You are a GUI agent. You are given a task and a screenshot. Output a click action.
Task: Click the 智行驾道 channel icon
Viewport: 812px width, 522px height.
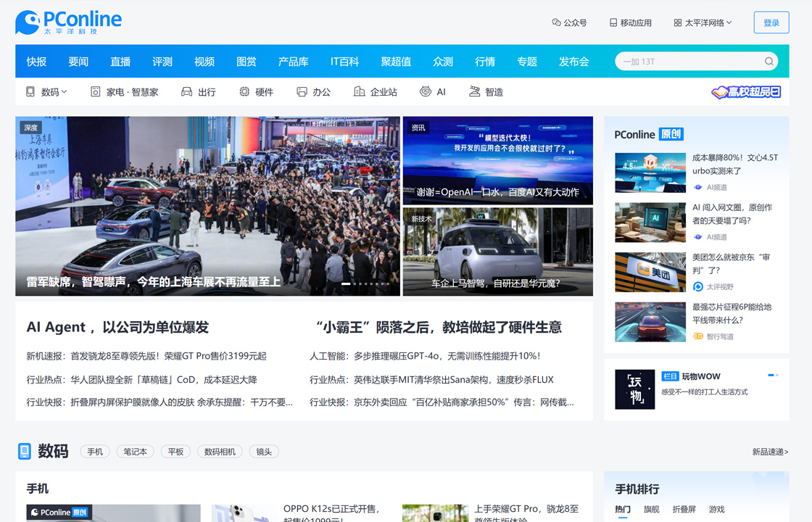(698, 336)
